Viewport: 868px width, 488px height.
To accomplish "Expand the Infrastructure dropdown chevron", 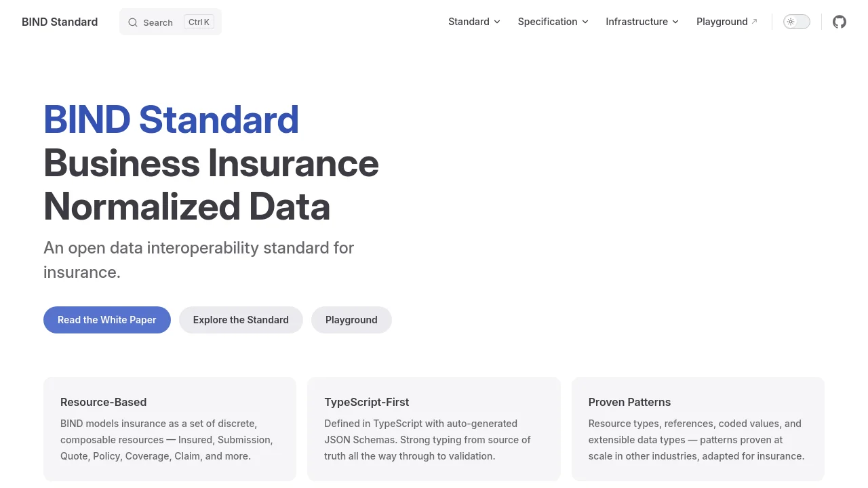I will (x=675, y=22).
